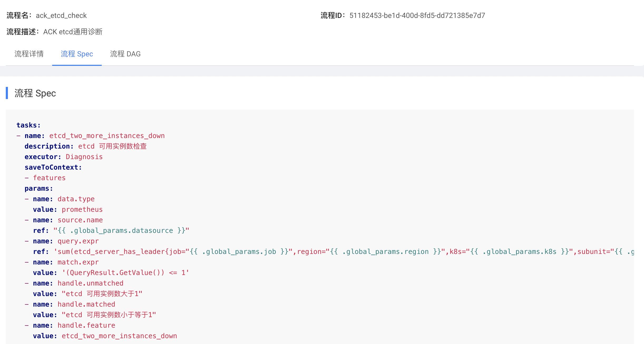644x344 pixels.
Task: Click the tasks: line in the spec
Action: pos(28,125)
